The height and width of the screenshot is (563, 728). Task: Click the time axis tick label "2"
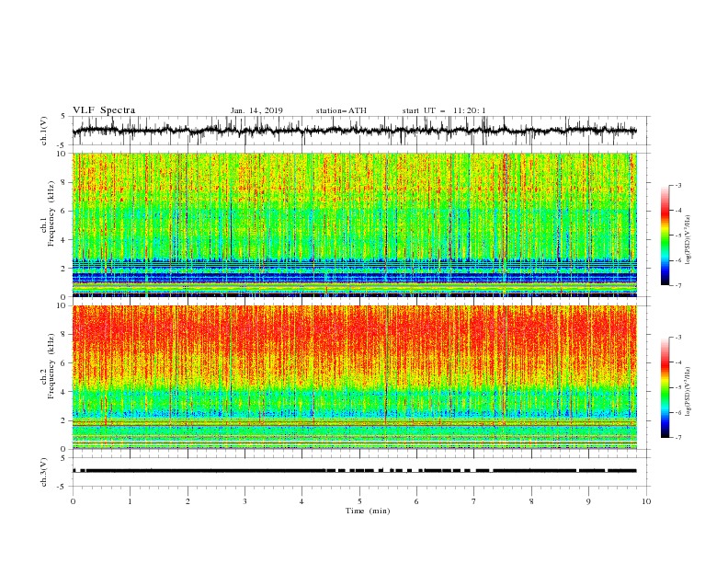point(188,501)
